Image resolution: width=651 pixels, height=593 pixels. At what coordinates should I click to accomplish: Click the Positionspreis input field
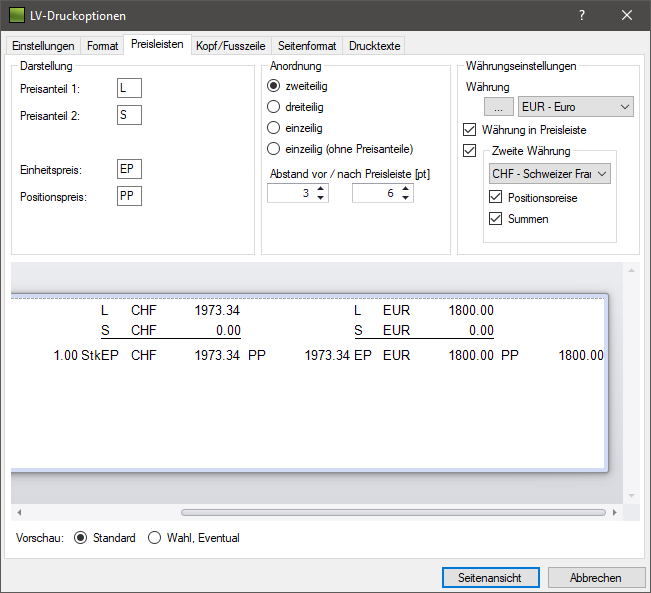(x=129, y=196)
